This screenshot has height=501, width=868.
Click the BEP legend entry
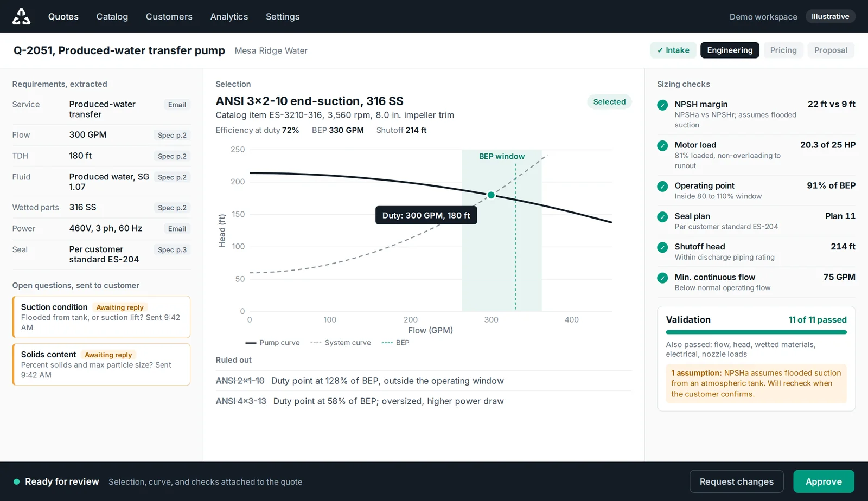pyautogui.click(x=395, y=343)
